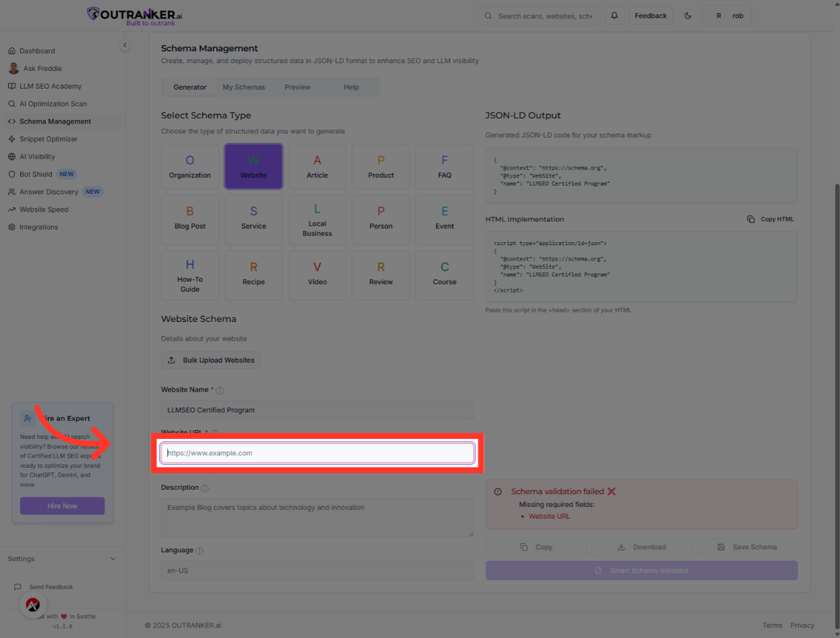Click the Language info icon
This screenshot has width=840, height=638.
pos(199,551)
